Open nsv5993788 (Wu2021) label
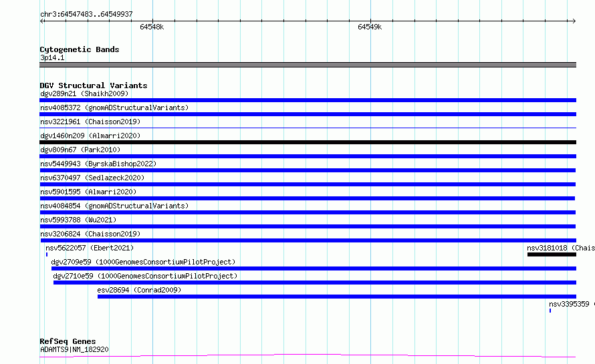This screenshot has width=595, height=364. (78, 220)
